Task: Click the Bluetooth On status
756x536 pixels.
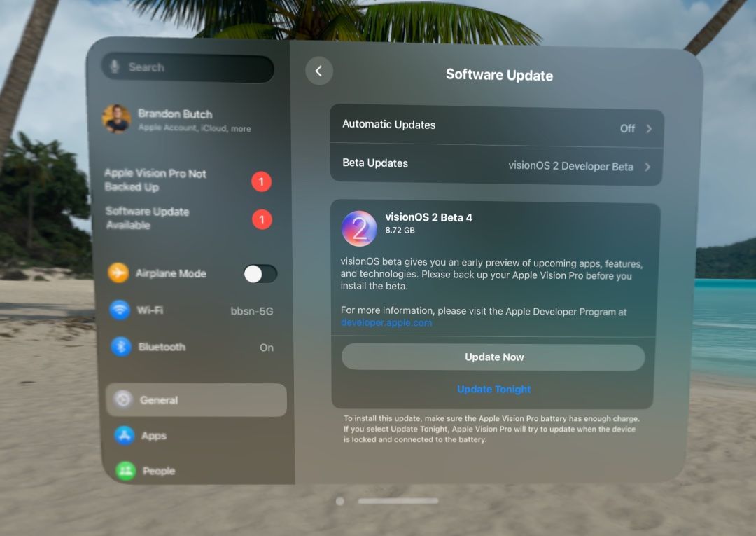Action: tap(267, 348)
